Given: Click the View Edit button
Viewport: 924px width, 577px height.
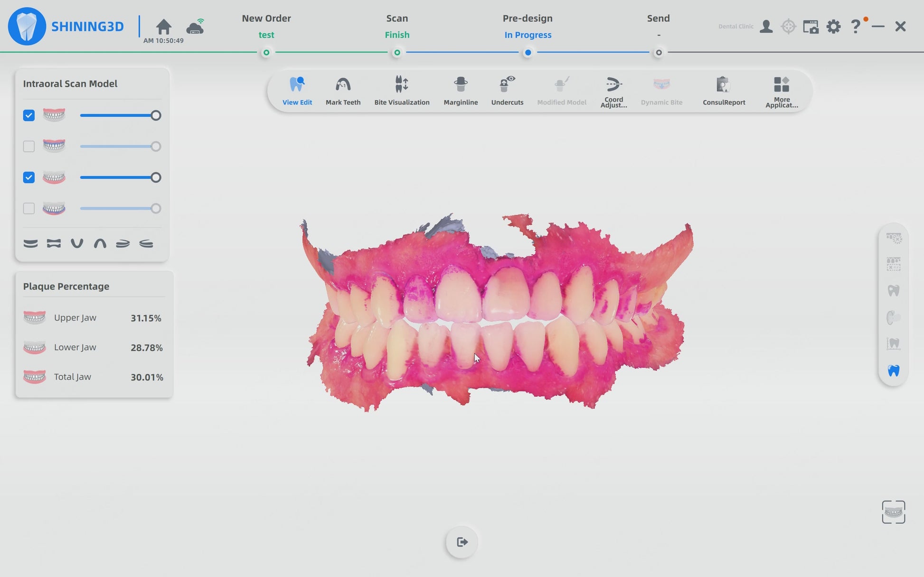Looking at the screenshot, I should click(x=297, y=91).
